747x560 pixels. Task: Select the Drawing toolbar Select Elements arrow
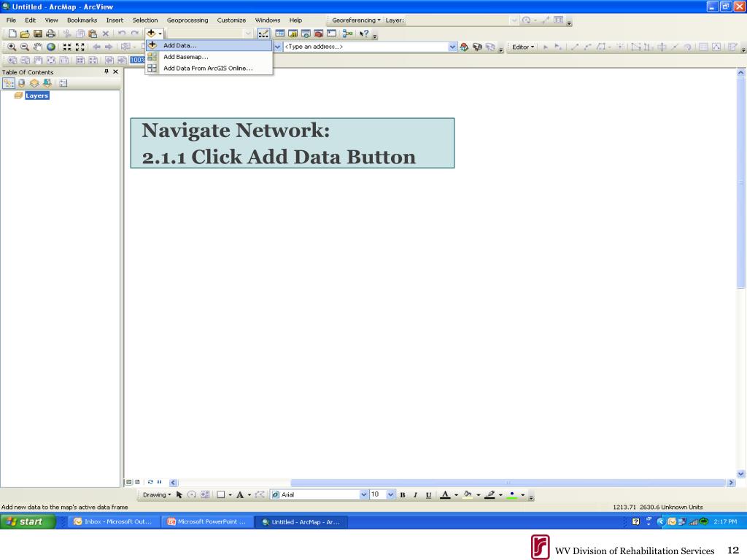click(179, 495)
